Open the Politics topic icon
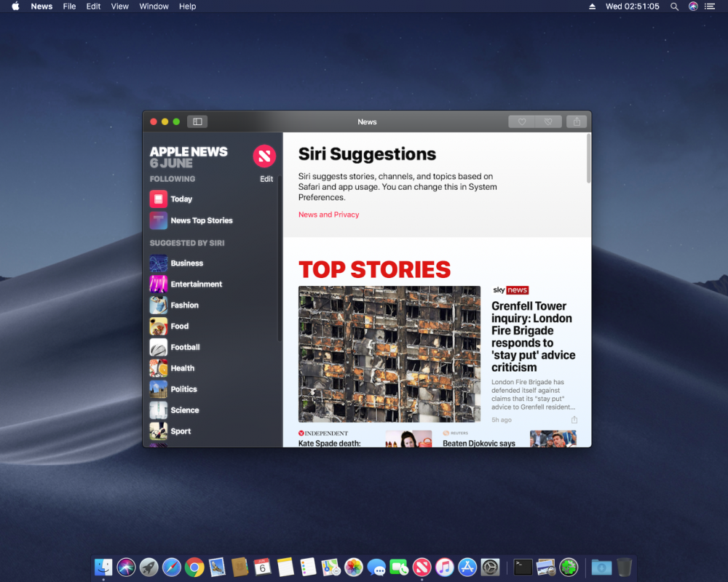Image resolution: width=728 pixels, height=582 pixels. (x=158, y=389)
